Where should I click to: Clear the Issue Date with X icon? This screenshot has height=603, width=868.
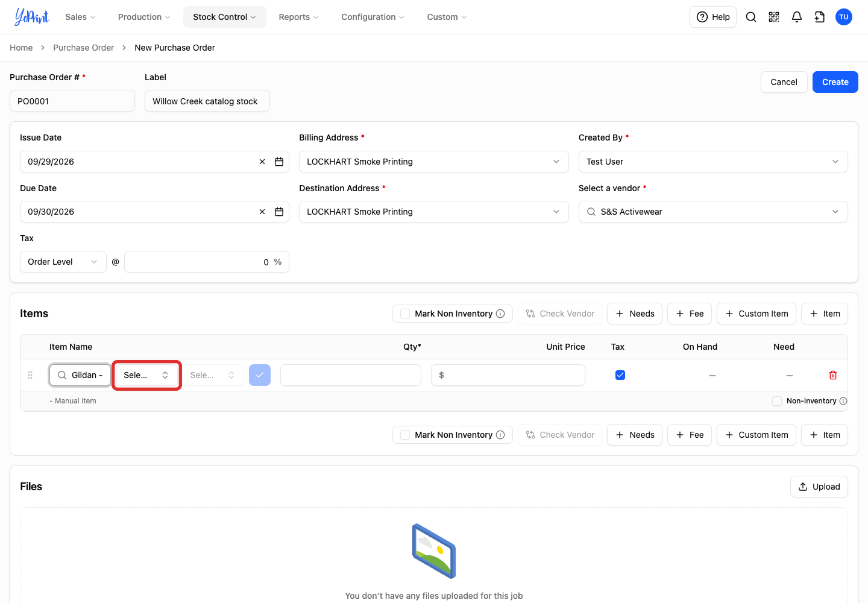tap(262, 162)
